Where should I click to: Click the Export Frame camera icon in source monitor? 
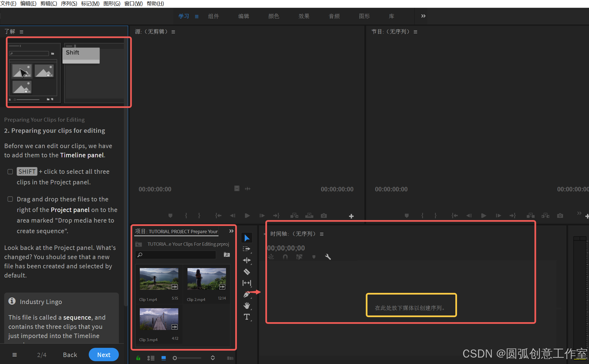pos(324,216)
